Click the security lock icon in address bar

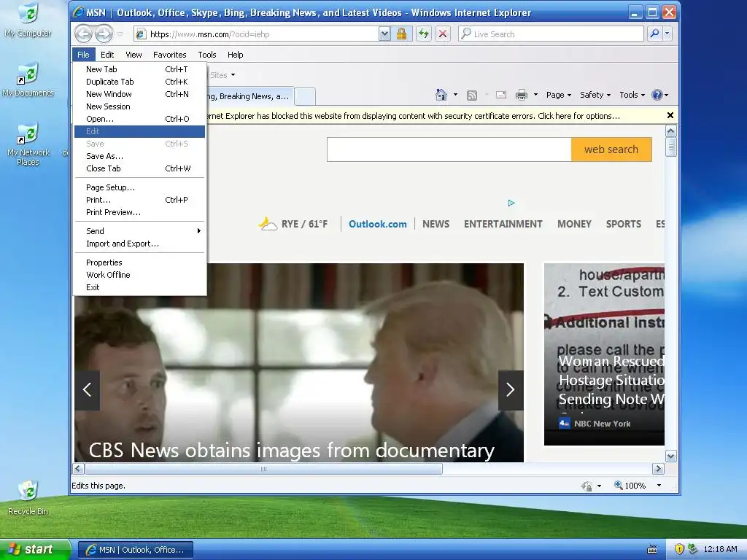coord(402,34)
